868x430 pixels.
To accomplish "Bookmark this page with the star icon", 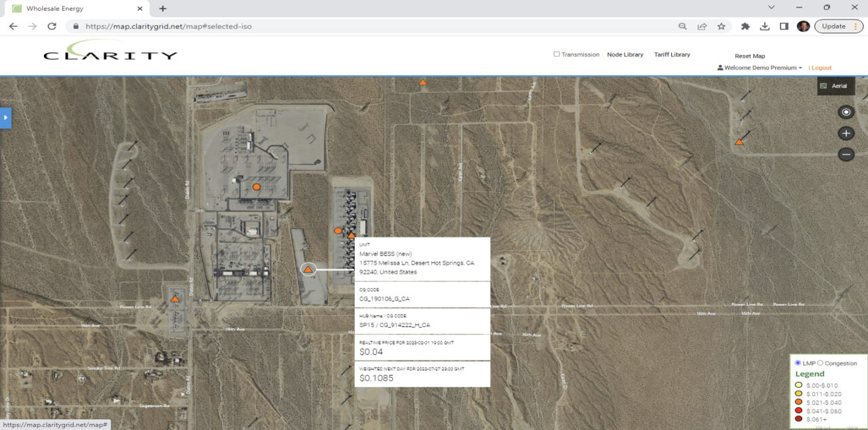I will click(x=721, y=26).
